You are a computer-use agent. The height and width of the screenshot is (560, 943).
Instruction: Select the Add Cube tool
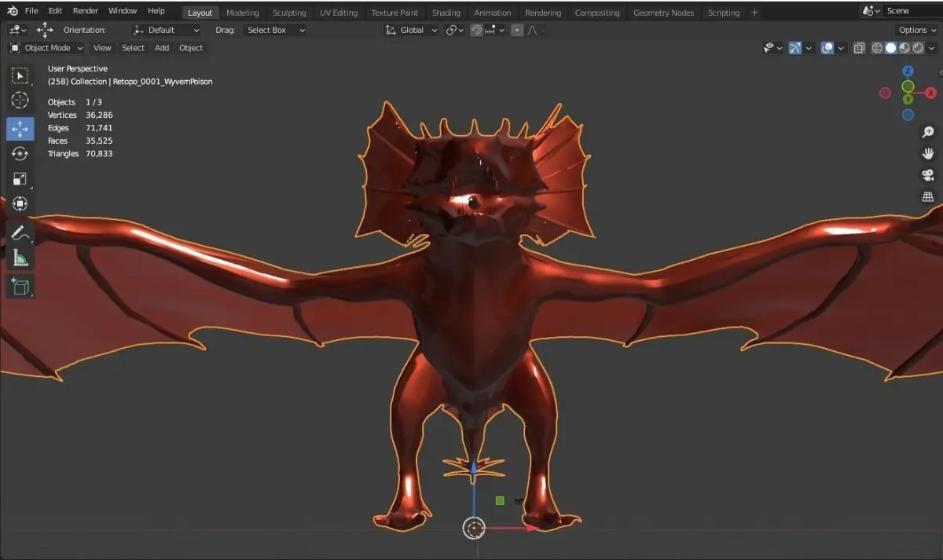point(20,287)
